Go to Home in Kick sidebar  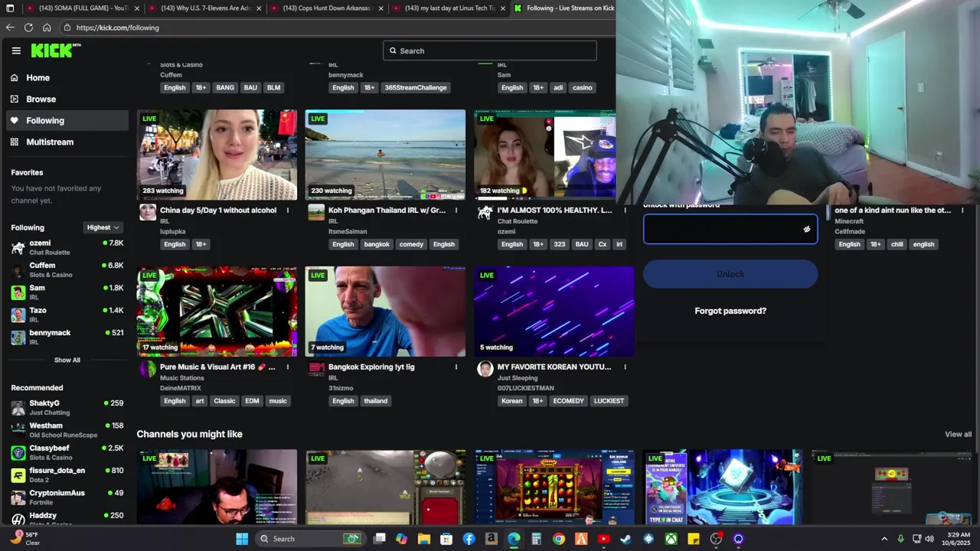coord(67,77)
